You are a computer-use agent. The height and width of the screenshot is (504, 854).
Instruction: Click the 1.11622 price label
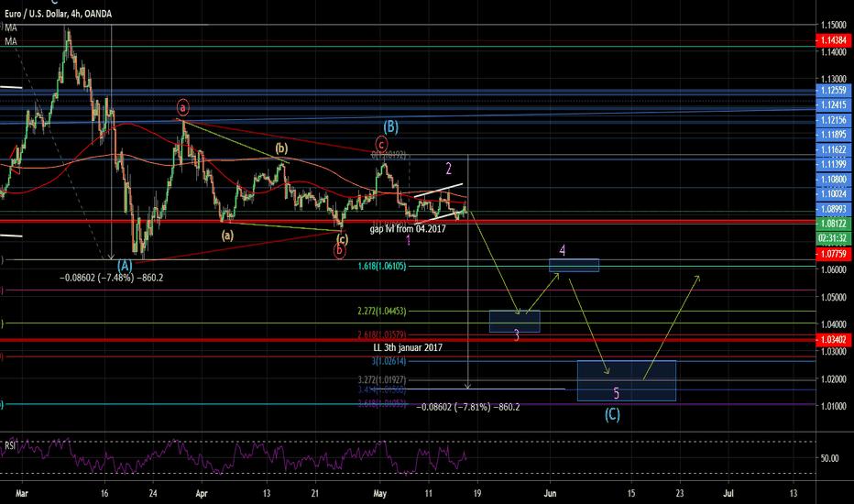pyautogui.click(x=833, y=149)
